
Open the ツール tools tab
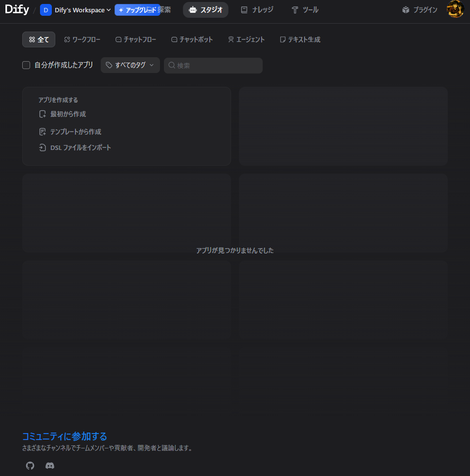(305, 10)
